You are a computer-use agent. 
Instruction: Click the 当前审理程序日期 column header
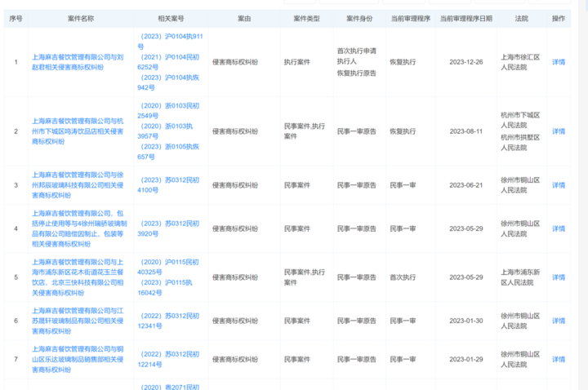coord(466,18)
